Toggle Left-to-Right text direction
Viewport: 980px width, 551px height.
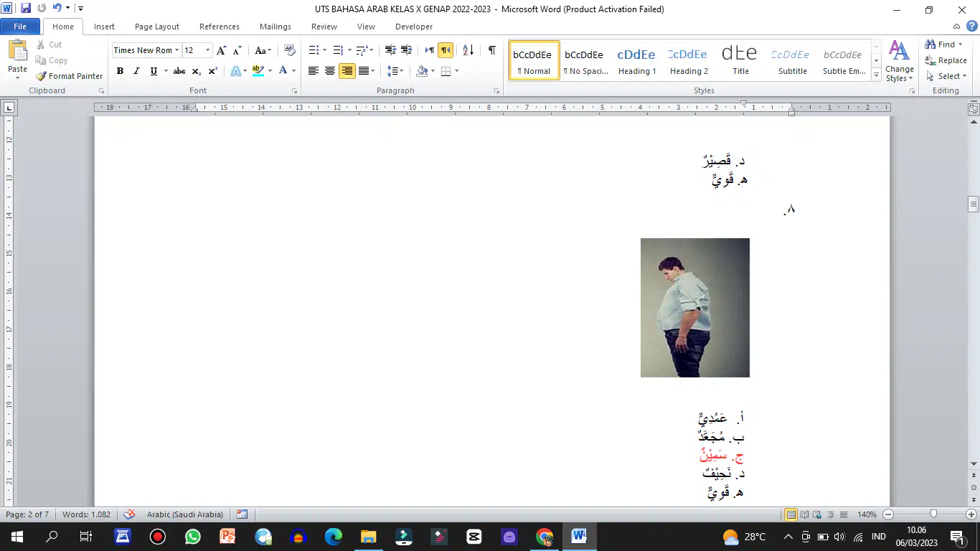coord(429,50)
